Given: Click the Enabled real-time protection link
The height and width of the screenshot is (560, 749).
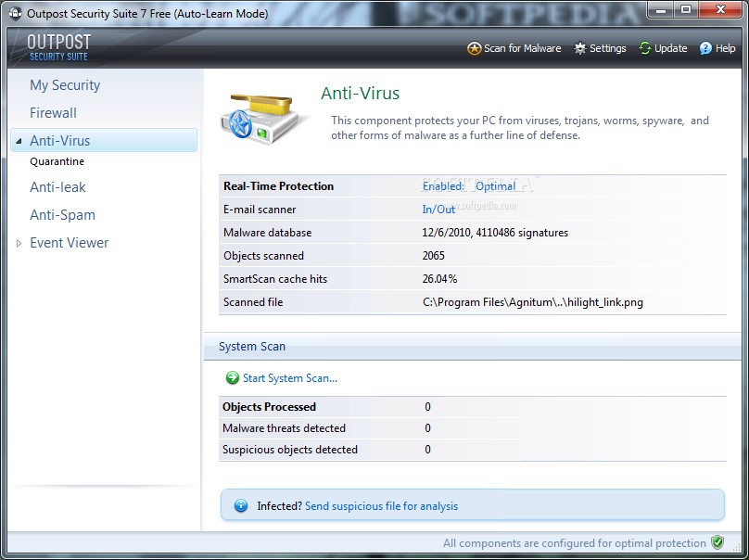Looking at the screenshot, I should pyautogui.click(x=443, y=185).
